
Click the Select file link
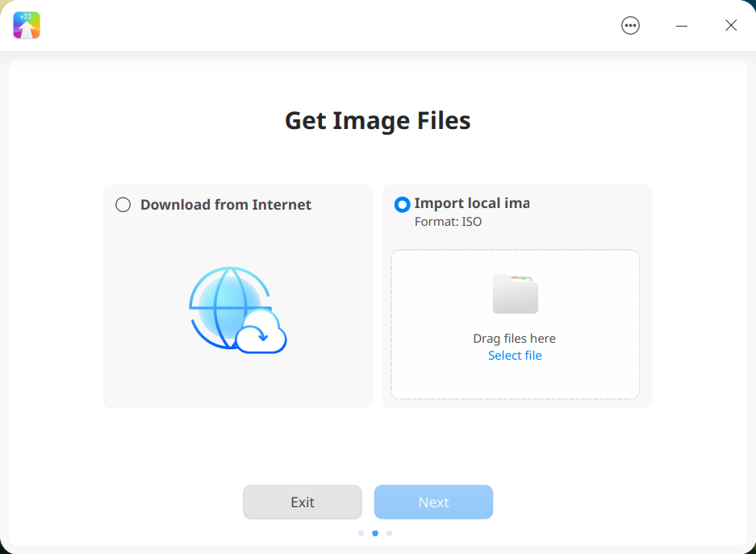click(515, 356)
